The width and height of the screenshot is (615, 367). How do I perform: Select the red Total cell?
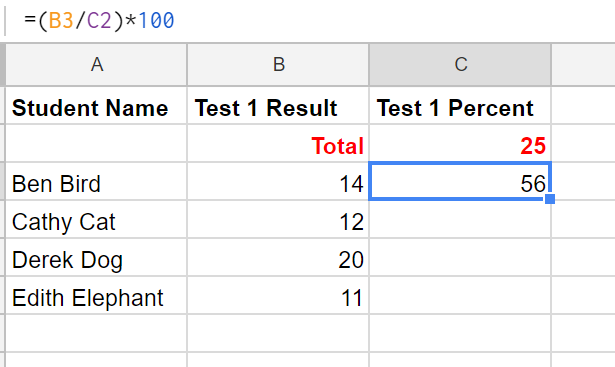278,144
